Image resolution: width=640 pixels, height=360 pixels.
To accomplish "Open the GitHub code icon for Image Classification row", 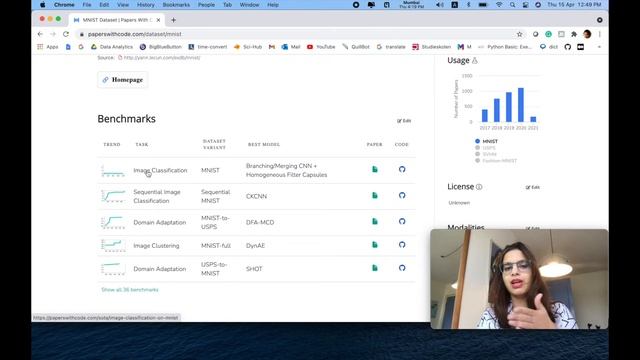I will (x=402, y=169).
